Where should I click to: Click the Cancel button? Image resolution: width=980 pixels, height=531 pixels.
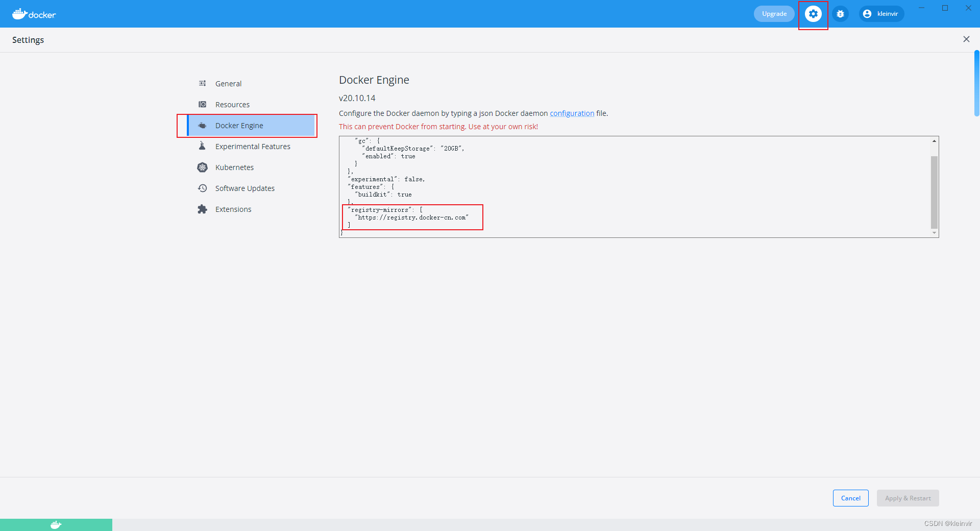(850, 498)
